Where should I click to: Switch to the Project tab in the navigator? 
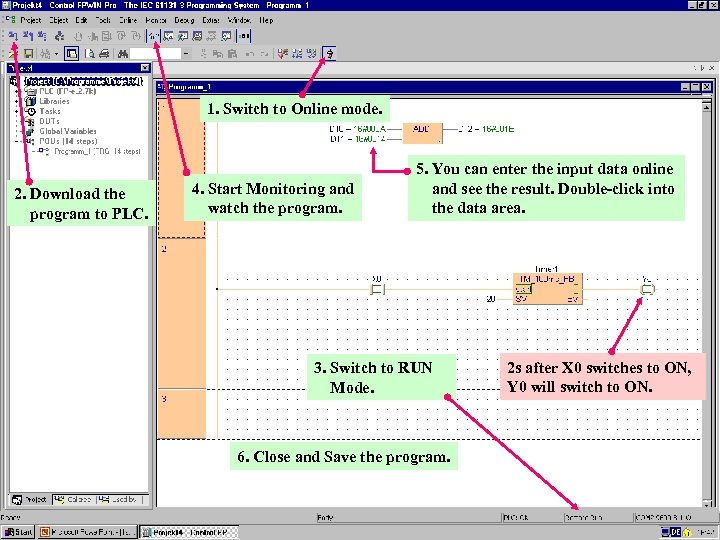point(30,500)
